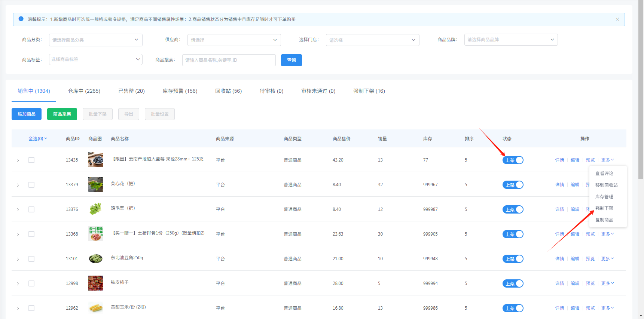Click the 导出 button
Image resolution: width=644 pixels, height=319 pixels.
point(129,114)
